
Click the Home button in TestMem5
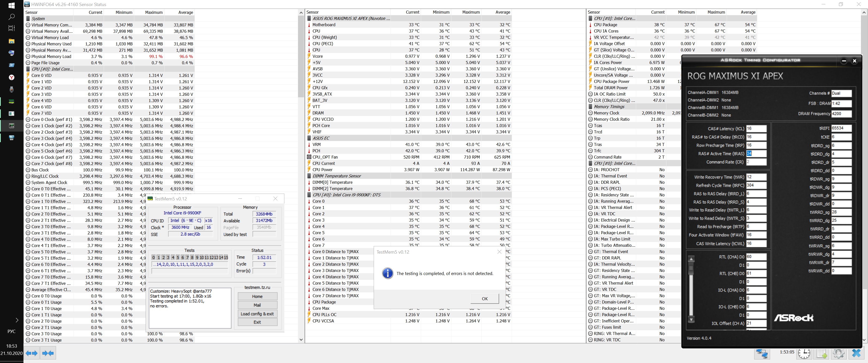click(257, 296)
